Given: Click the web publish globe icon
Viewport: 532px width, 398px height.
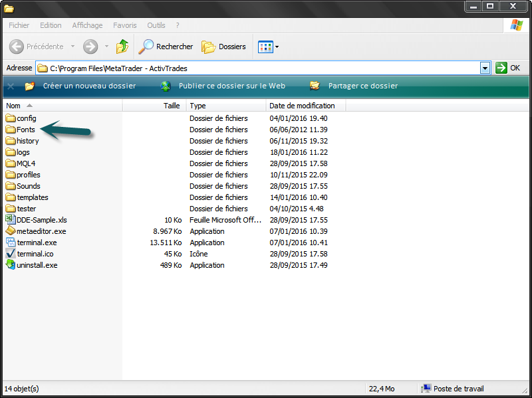Looking at the screenshot, I should coord(166,86).
